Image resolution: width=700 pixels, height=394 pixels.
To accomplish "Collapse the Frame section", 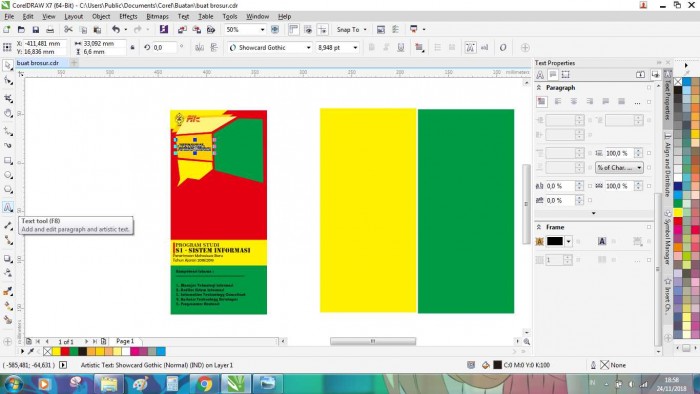I will click(x=539, y=227).
